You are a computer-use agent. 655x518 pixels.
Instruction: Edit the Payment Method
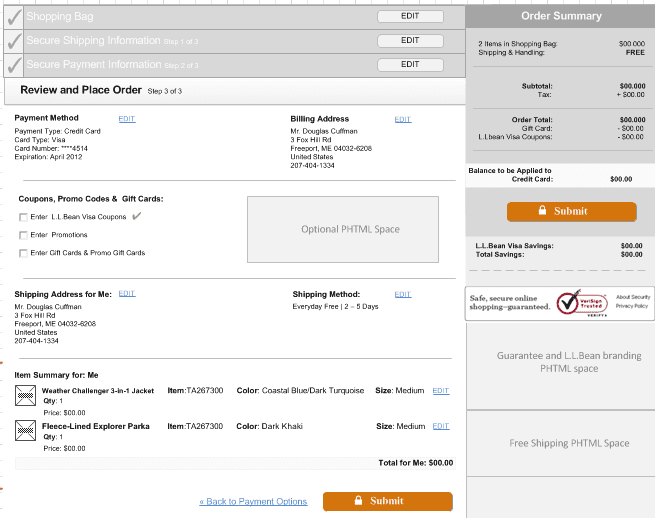(x=127, y=119)
